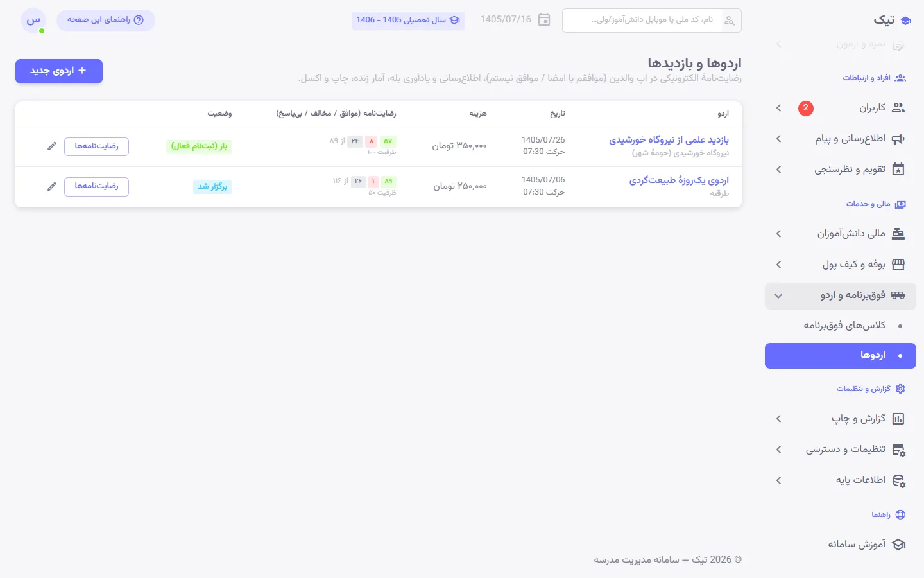924x578 pixels.
Task: Collapse the فوق‌برنامه و اردو section chevron
Action: pyautogui.click(x=778, y=296)
